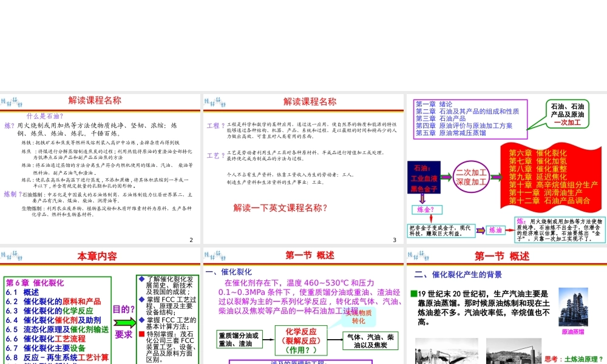Click the logo beside 解读课程名称 on slide 2
Image resolution: width=607 pixels, height=364 pixels.
point(12,103)
